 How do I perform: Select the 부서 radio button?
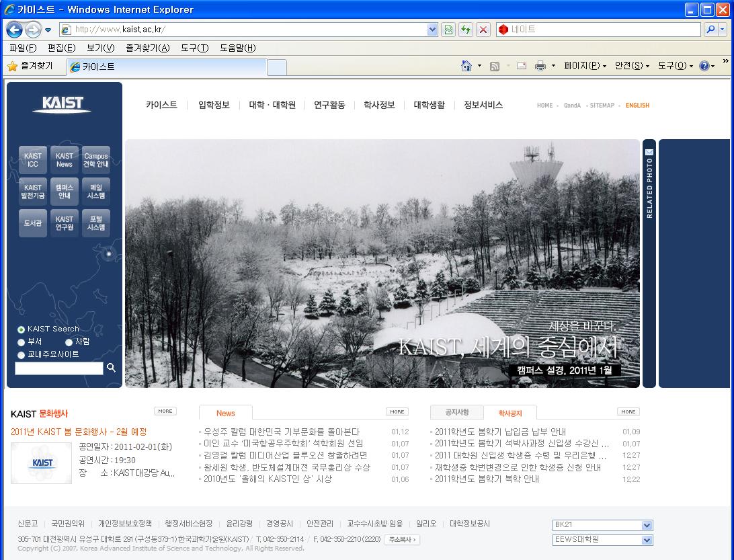(21, 342)
